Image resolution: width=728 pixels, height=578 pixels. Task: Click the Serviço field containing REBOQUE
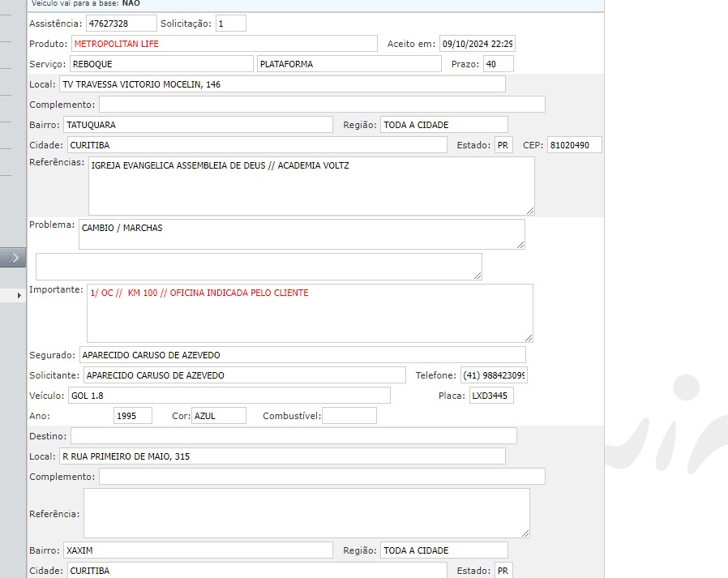(x=161, y=64)
